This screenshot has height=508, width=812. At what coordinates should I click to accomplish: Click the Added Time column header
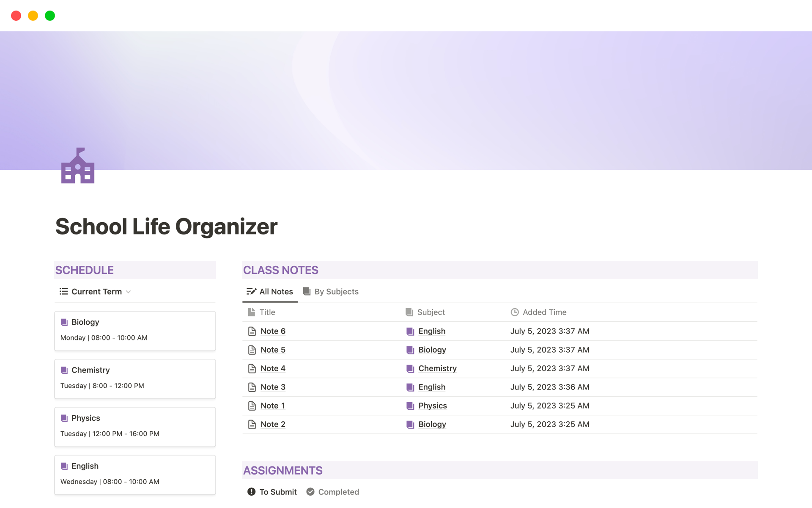(543, 312)
